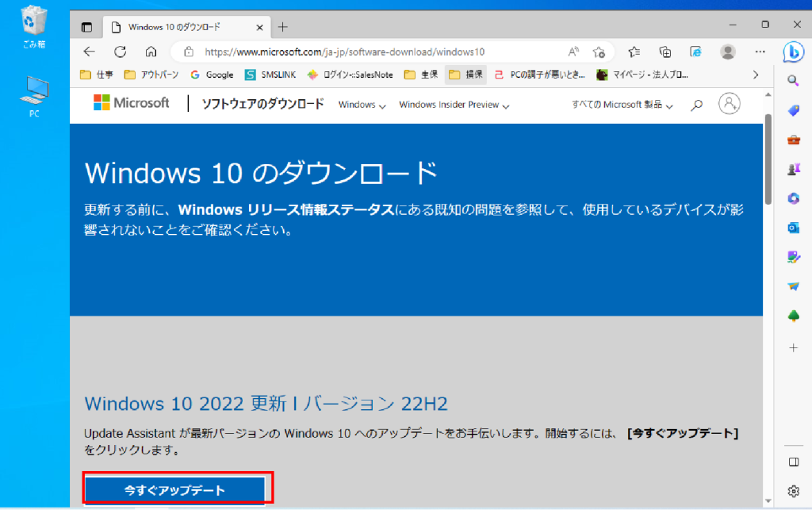Click the 今すぐアップデート button
Screen dimensions: 812x510
[x=174, y=490]
